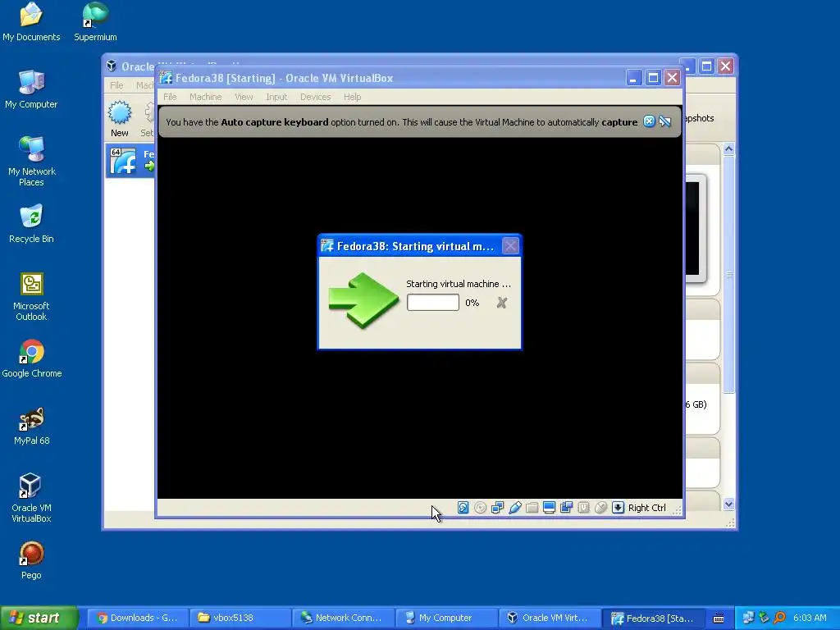Click the video capture indicator in the status bar
The width and height of the screenshot is (840, 630).
click(566, 507)
